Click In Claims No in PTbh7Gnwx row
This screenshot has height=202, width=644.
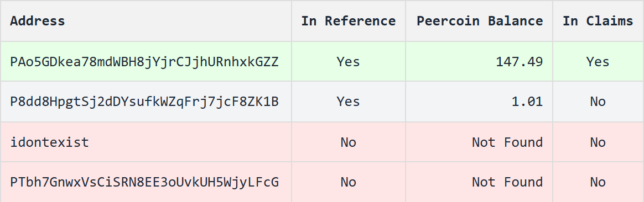pos(598,182)
